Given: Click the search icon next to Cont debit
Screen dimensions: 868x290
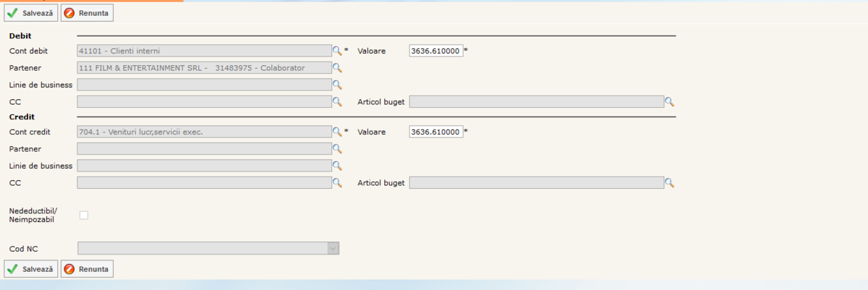Looking at the screenshot, I should (336, 51).
